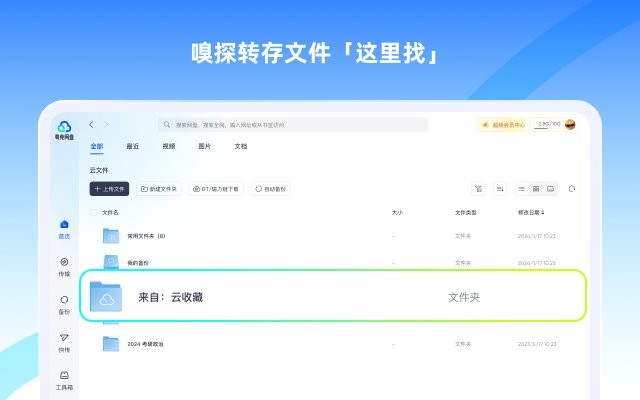Screen dimensions: 640x400
Task: Switch to list view
Action: tap(522, 189)
